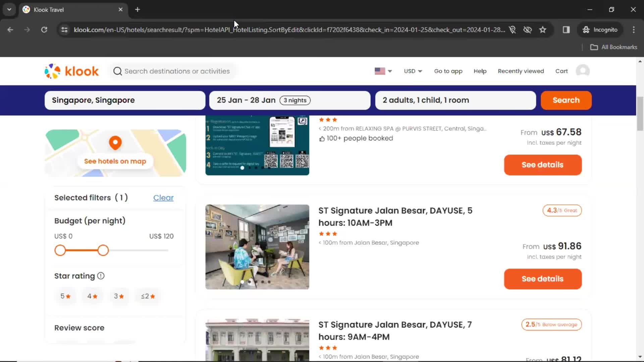Image resolution: width=644 pixels, height=362 pixels.
Task: Open the USD currency dropdown
Action: click(413, 71)
